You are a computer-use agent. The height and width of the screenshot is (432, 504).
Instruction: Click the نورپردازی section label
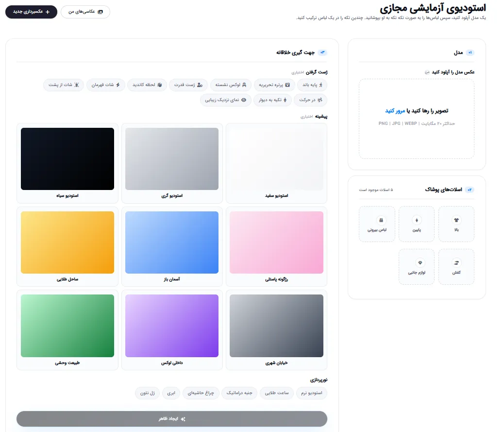tap(319, 380)
